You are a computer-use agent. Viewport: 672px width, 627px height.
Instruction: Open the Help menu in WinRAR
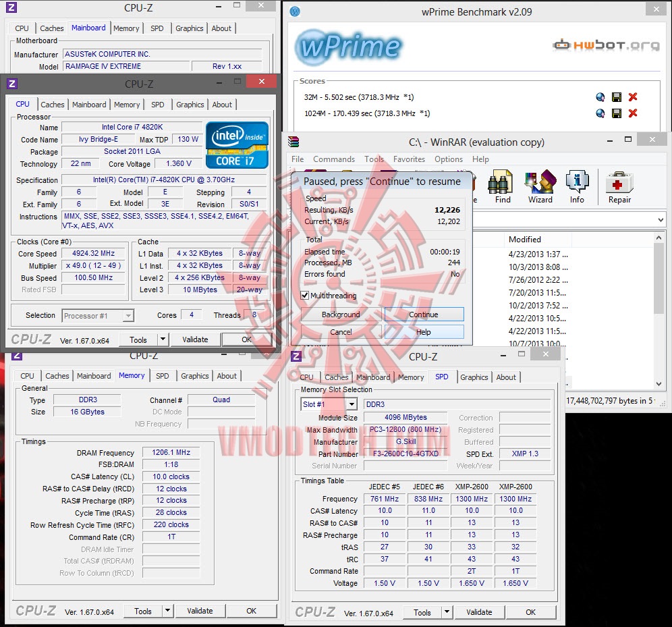click(x=480, y=159)
